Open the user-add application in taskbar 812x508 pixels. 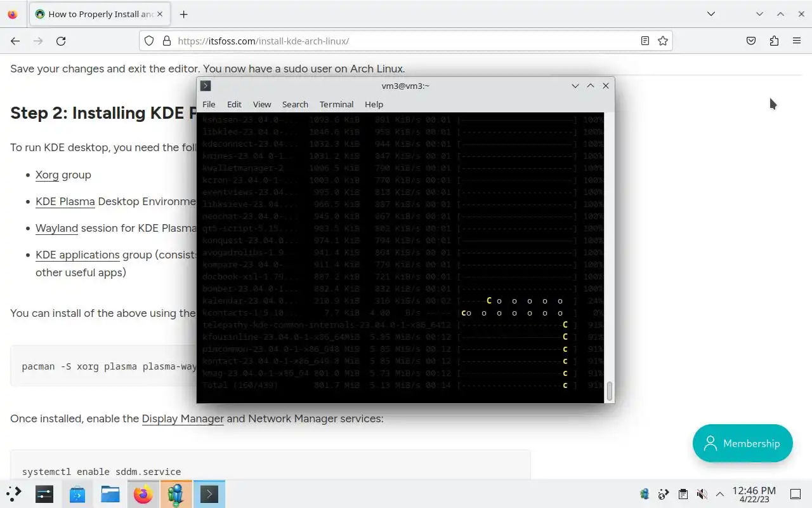176,493
